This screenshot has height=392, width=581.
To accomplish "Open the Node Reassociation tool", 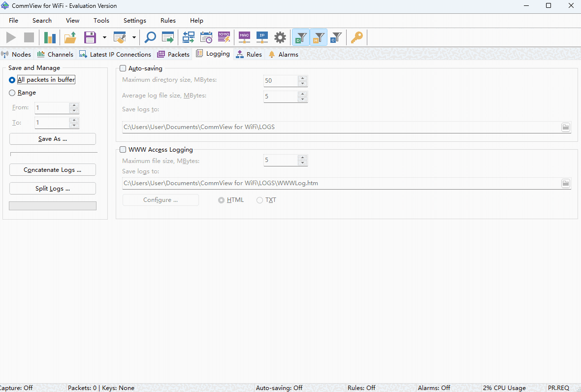I will pyautogui.click(x=188, y=37).
